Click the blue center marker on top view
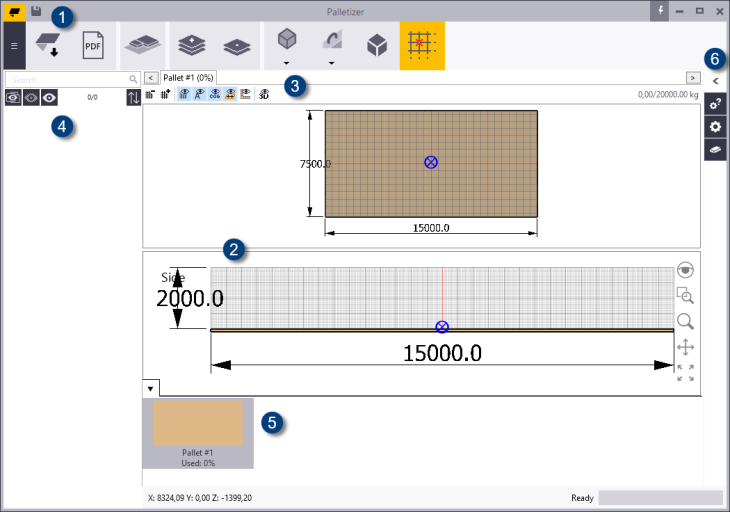Screen dimensions: 730x512 (x=431, y=162)
